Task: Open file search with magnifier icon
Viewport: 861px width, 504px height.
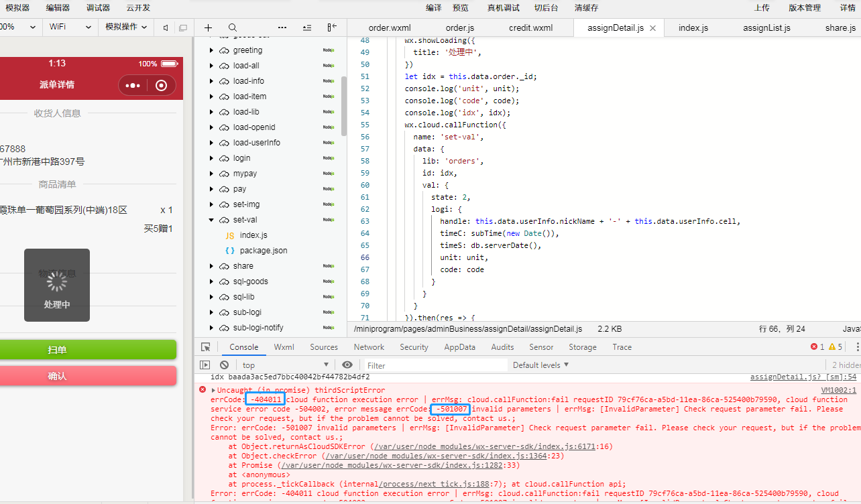Action: click(232, 27)
